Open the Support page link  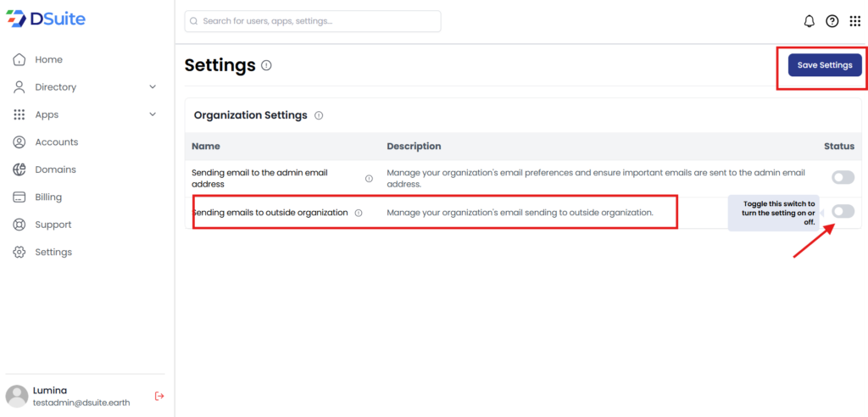point(53,225)
